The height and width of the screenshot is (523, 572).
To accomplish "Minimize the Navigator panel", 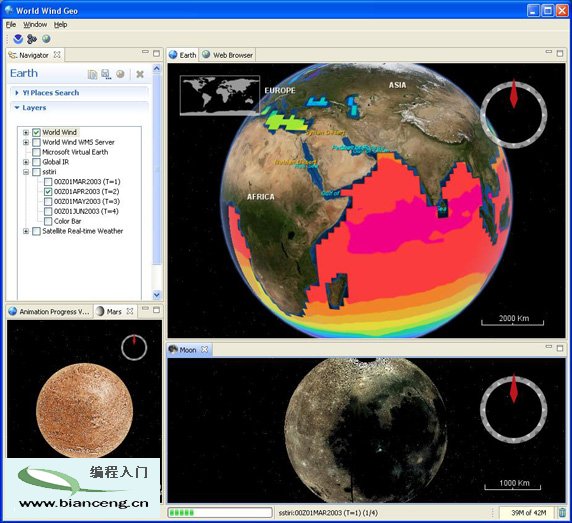I will tap(145, 52).
